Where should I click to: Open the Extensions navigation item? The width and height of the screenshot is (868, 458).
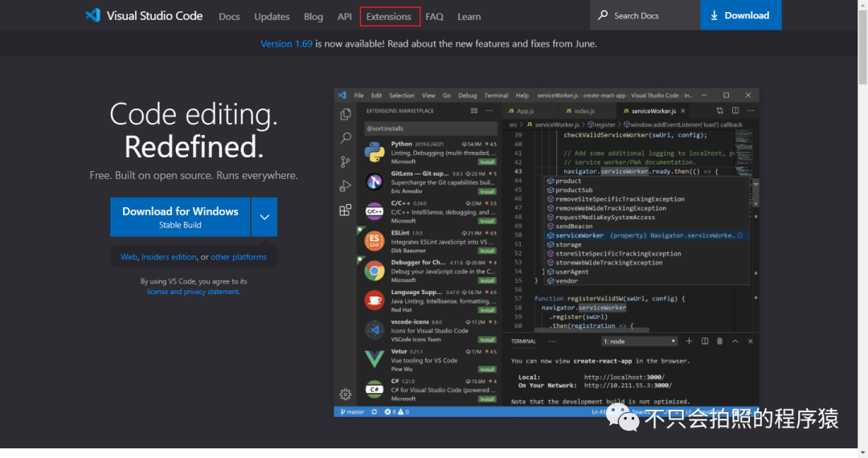pyautogui.click(x=389, y=17)
